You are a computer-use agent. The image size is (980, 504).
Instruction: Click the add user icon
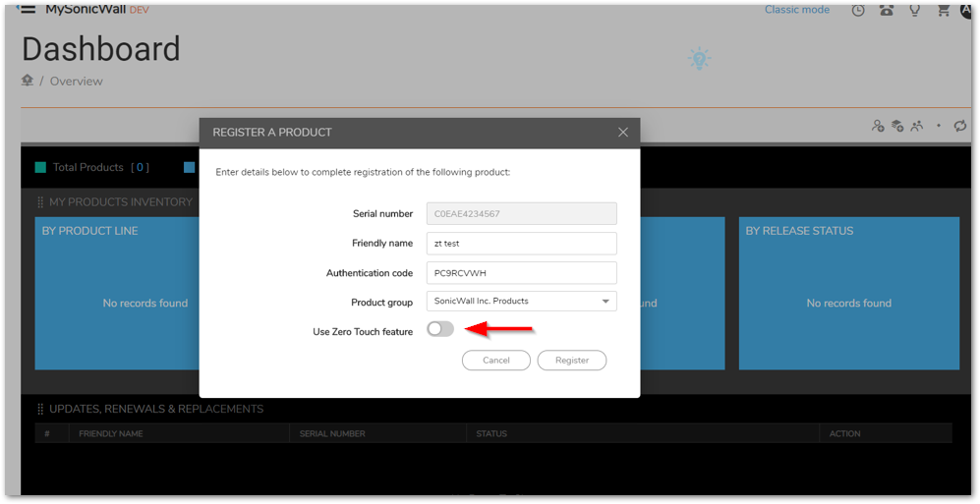878,126
